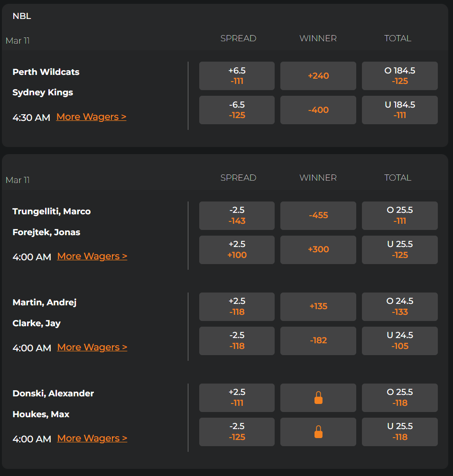Open More Wagers for Perth Wildcats game
The height and width of the screenshot is (476, 453).
coord(91,117)
